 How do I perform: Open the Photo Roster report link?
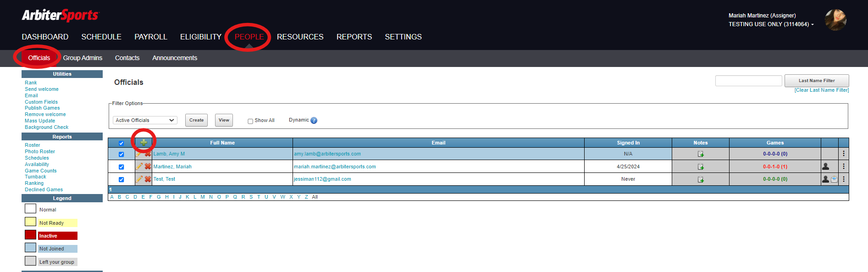pyautogui.click(x=40, y=152)
